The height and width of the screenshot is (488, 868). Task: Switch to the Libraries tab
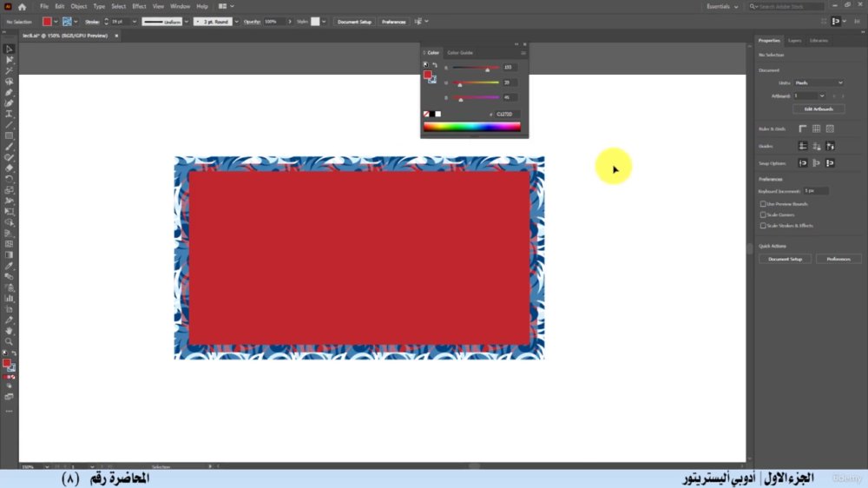819,41
